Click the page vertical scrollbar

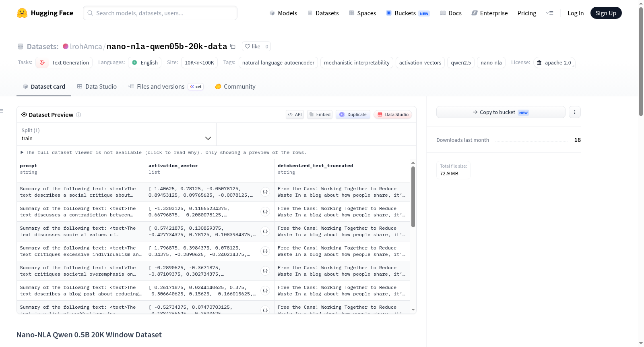(x=641, y=61)
